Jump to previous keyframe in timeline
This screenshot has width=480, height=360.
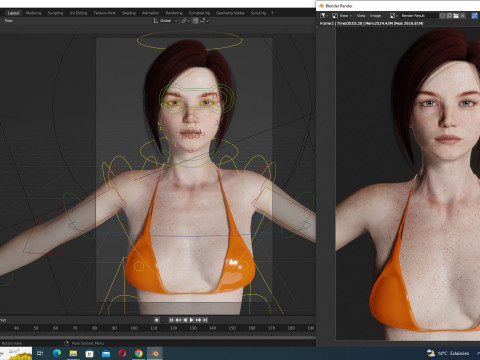[x=178, y=320]
